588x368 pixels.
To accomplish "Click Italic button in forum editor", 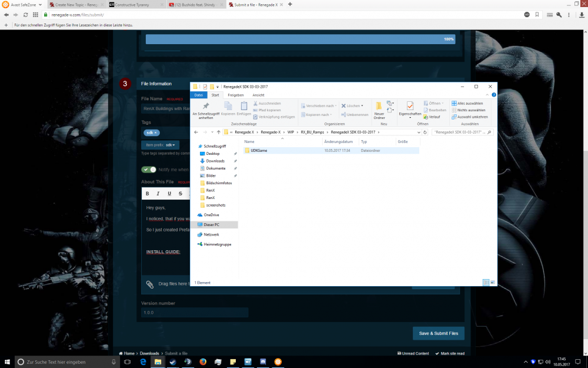I will click(x=158, y=193).
